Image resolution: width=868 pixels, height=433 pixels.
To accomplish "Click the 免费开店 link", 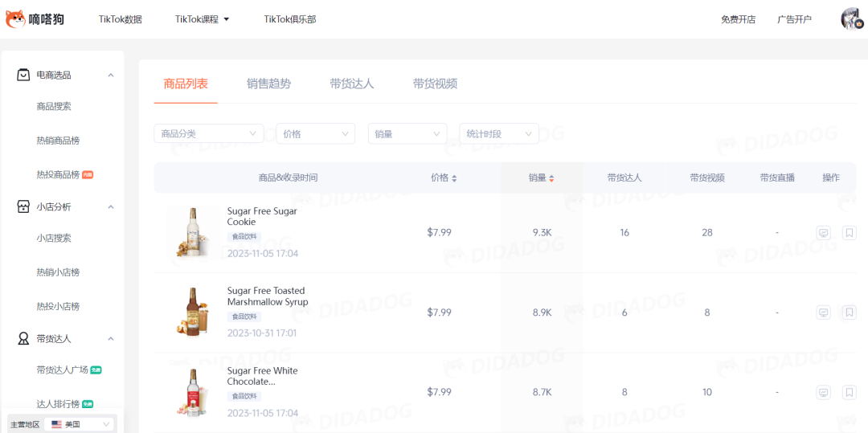I will click(738, 19).
